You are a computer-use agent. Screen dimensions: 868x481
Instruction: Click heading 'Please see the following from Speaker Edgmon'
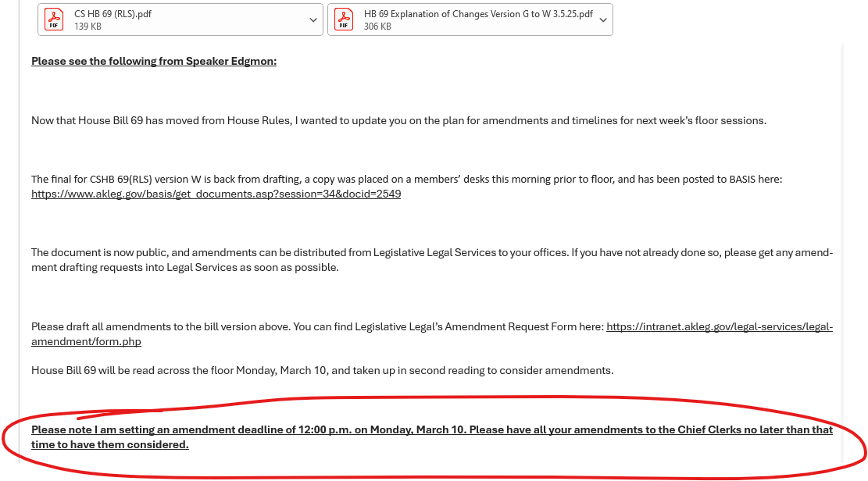tap(154, 62)
